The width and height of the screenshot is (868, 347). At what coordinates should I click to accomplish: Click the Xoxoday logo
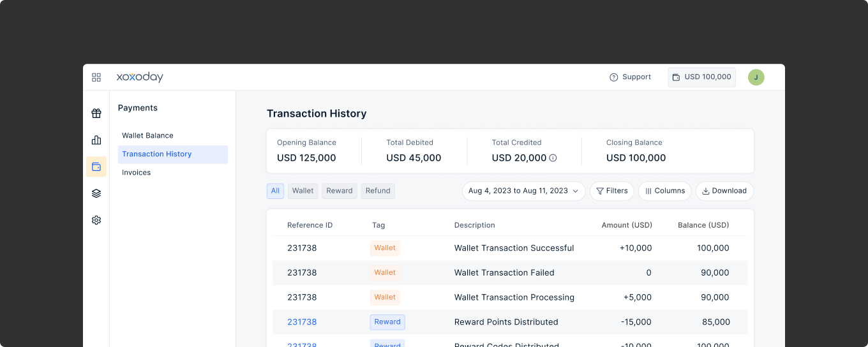tap(140, 77)
